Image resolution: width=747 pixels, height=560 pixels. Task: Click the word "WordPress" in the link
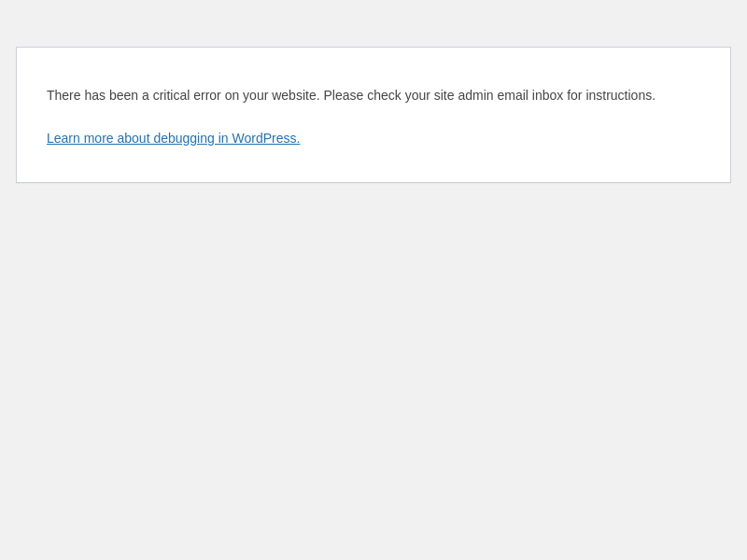pos(264,138)
